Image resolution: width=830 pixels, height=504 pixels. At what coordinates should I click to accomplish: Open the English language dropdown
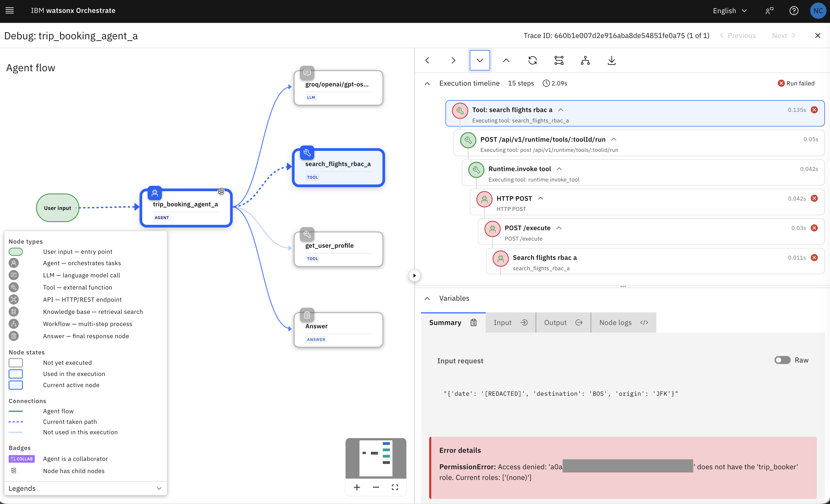pos(730,10)
